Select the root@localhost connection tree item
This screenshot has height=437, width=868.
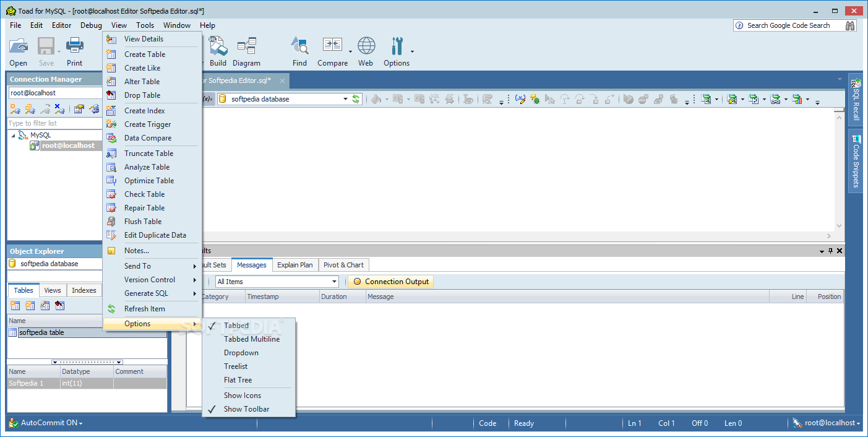pyautogui.click(x=68, y=145)
